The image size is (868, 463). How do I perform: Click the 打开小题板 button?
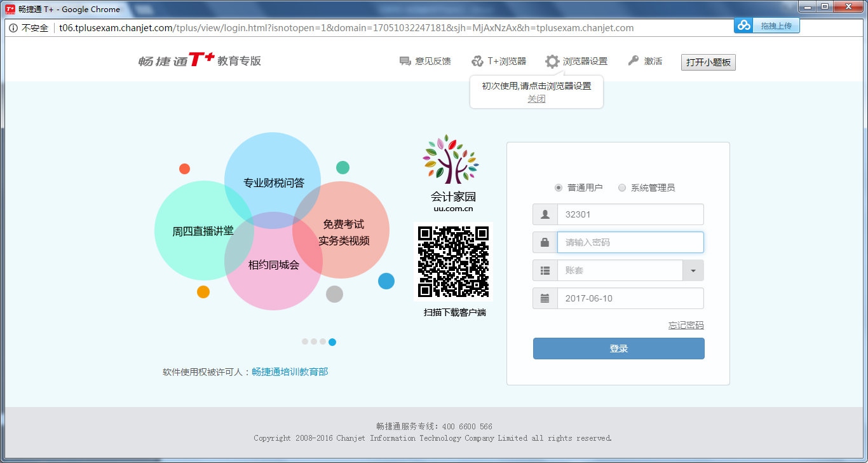click(709, 62)
